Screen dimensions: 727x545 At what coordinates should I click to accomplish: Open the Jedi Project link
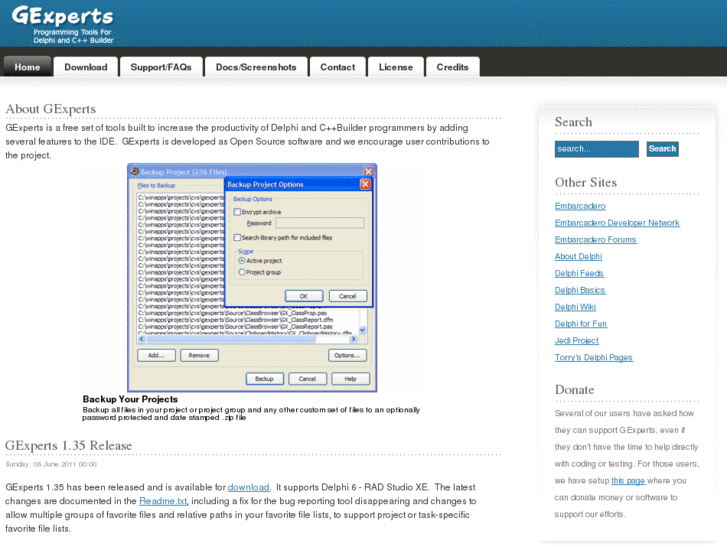click(577, 340)
